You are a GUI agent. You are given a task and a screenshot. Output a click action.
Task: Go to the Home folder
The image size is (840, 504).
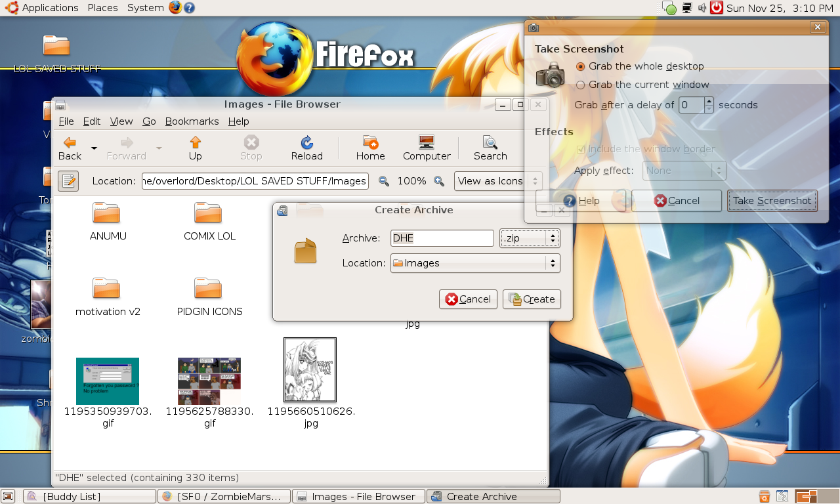[370, 148]
